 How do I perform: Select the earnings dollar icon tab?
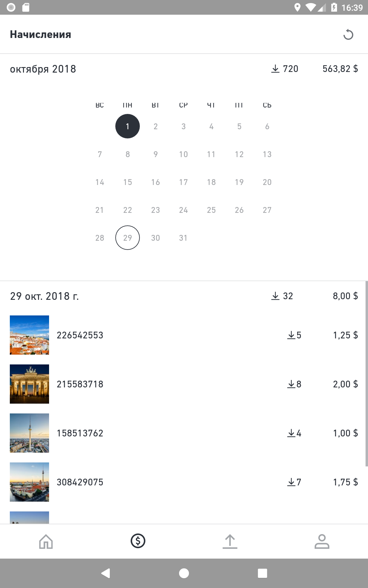click(x=138, y=541)
